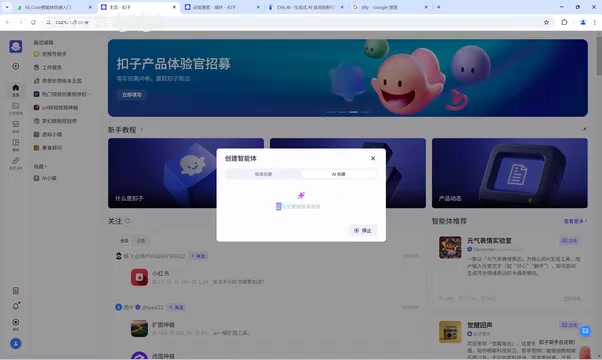
Task: Click the 立即填写 button on the banner
Action: pyautogui.click(x=132, y=94)
